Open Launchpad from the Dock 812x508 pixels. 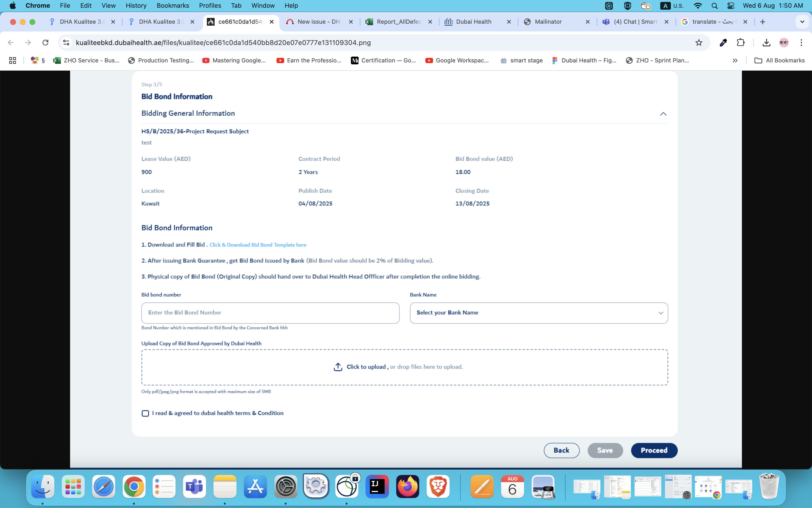point(73,486)
